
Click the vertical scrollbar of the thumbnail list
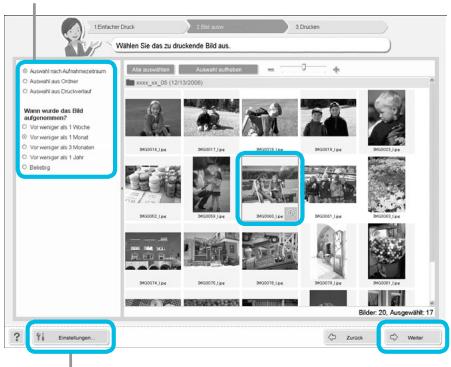pyautogui.click(x=432, y=173)
